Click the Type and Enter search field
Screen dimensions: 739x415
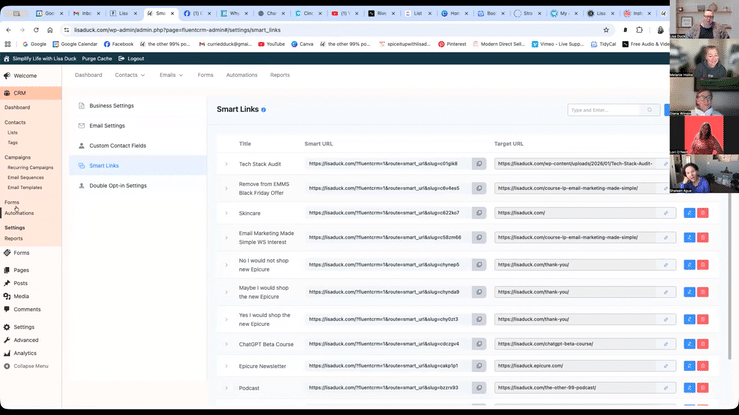click(603, 110)
